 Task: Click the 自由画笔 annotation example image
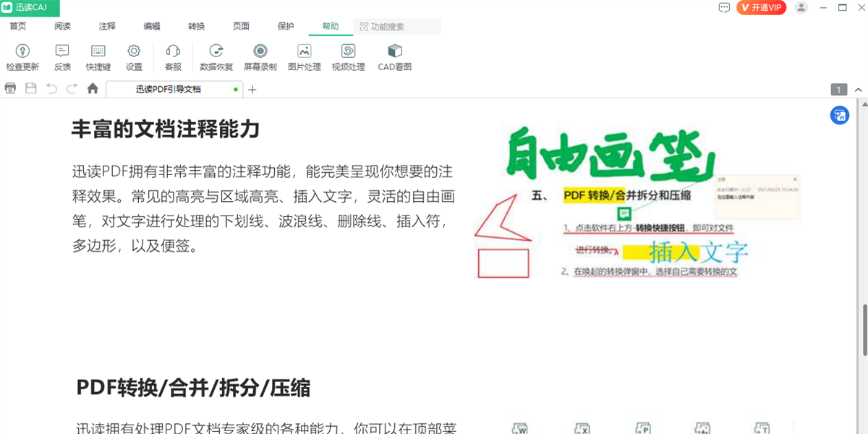(637, 203)
